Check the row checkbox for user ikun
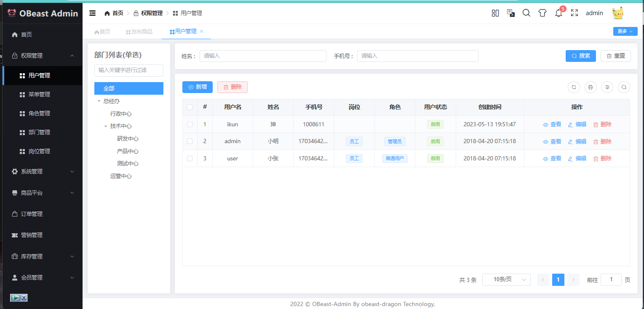 190,124
